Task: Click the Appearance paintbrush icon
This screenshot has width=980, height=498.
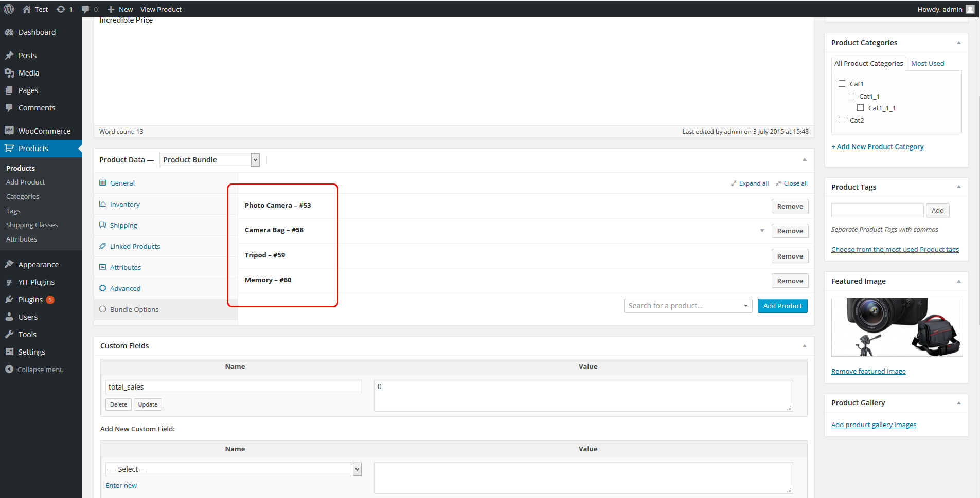Action: (x=9, y=265)
